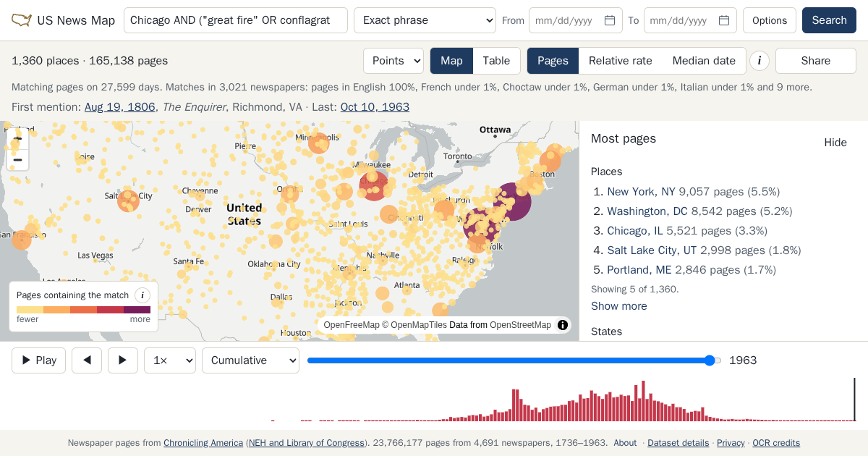Switch to Table view
868x456 pixels.
point(496,61)
